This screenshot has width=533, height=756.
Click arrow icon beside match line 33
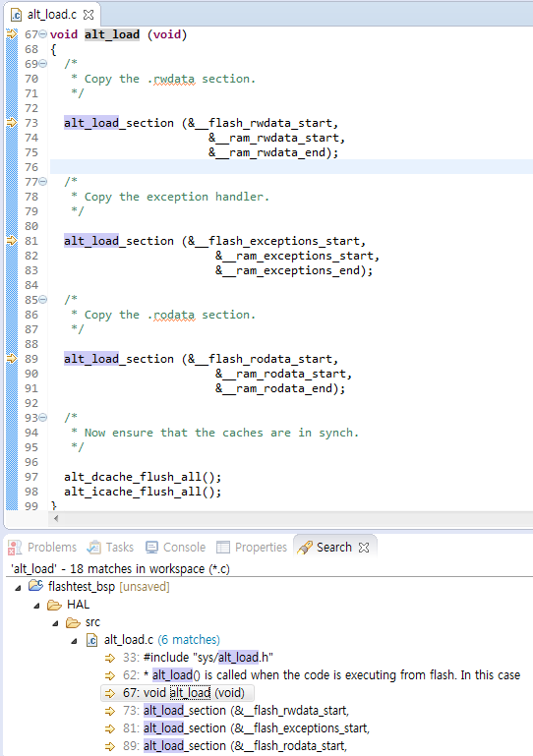point(110,658)
